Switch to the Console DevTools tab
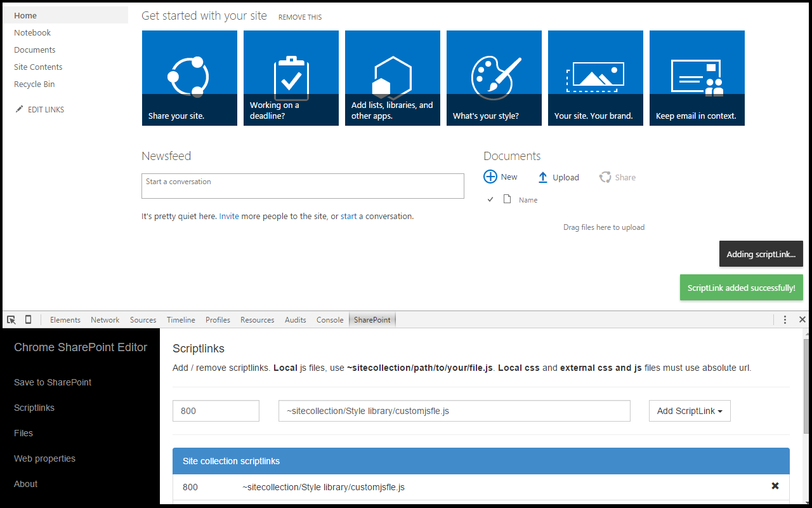The width and height of the screenshot is (812, 508). coord(330,320)
